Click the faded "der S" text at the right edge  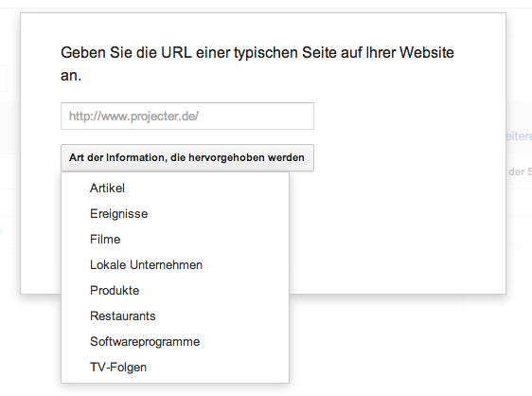pos(520,171)
